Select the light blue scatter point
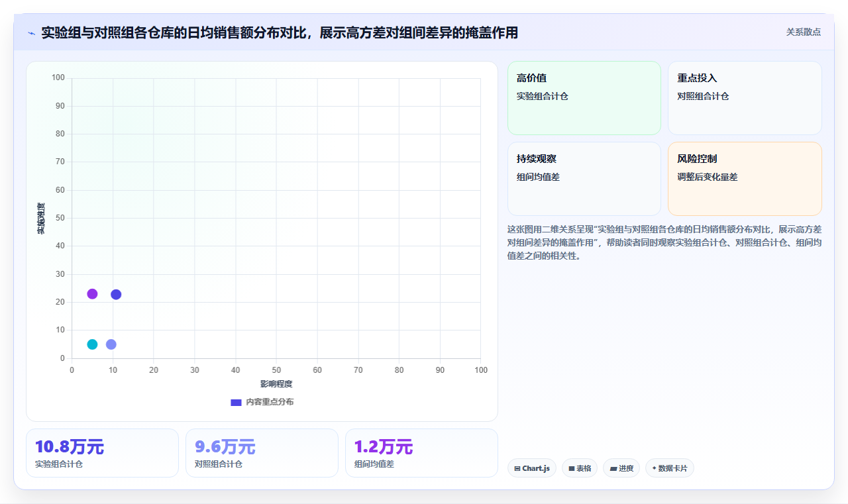848x504 pixels. [x=111, y=344]
